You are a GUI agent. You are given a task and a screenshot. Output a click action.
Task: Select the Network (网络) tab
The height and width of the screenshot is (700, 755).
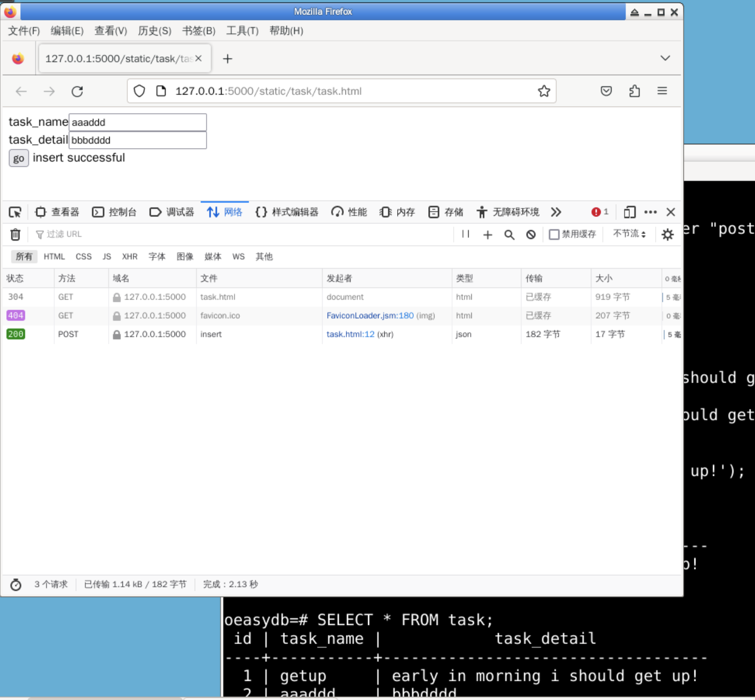coord(225,212)
